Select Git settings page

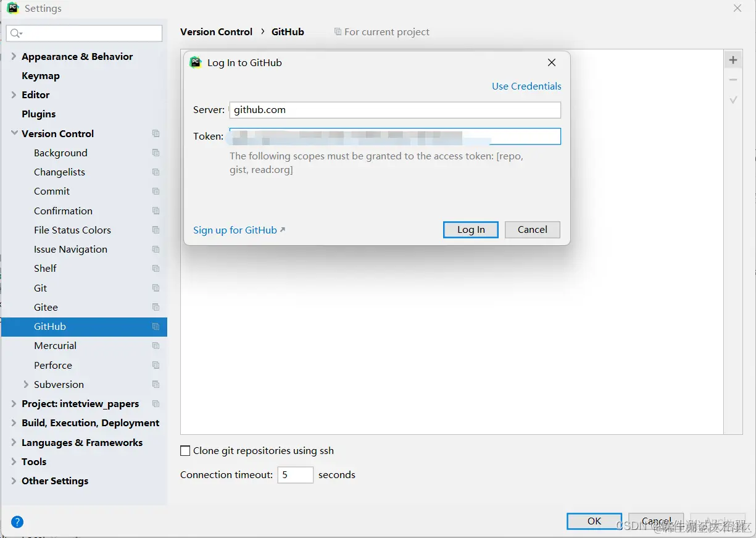[40, 288]
